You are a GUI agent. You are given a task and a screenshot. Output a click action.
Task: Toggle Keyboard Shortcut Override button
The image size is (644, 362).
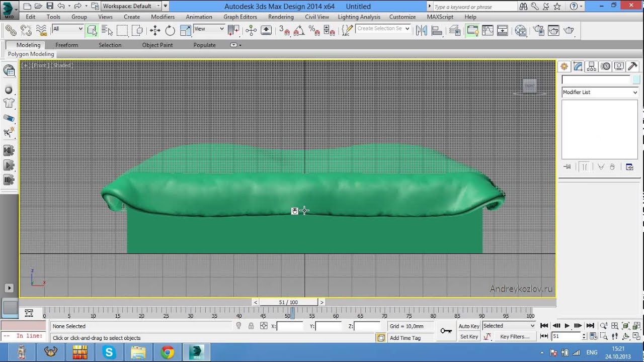pyautogui.click(x=266, y=30)
